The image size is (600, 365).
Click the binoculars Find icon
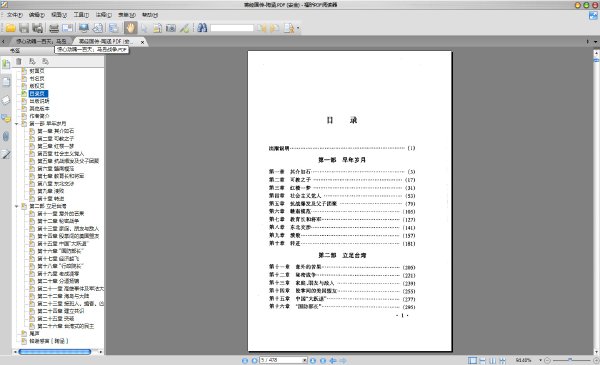pyautogui.click(x=202, y=28)
